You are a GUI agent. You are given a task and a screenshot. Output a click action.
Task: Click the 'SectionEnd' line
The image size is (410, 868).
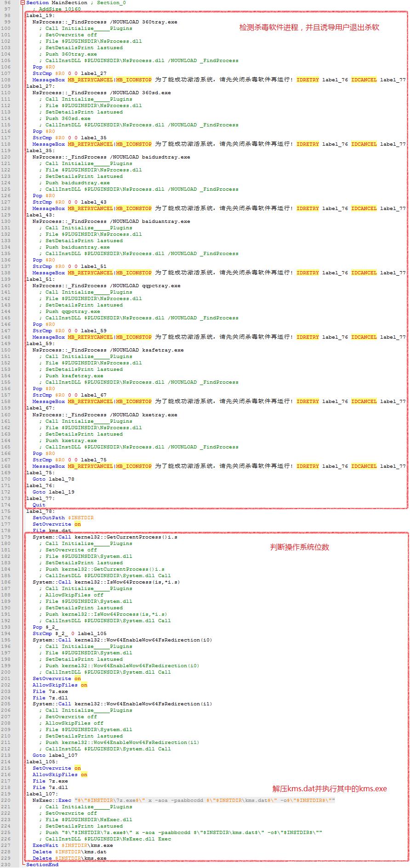(42, 865)
